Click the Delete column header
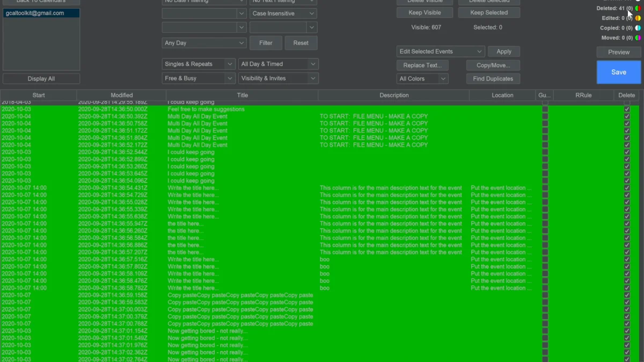The height and width of the screenshot is (362, 644). 627,95
